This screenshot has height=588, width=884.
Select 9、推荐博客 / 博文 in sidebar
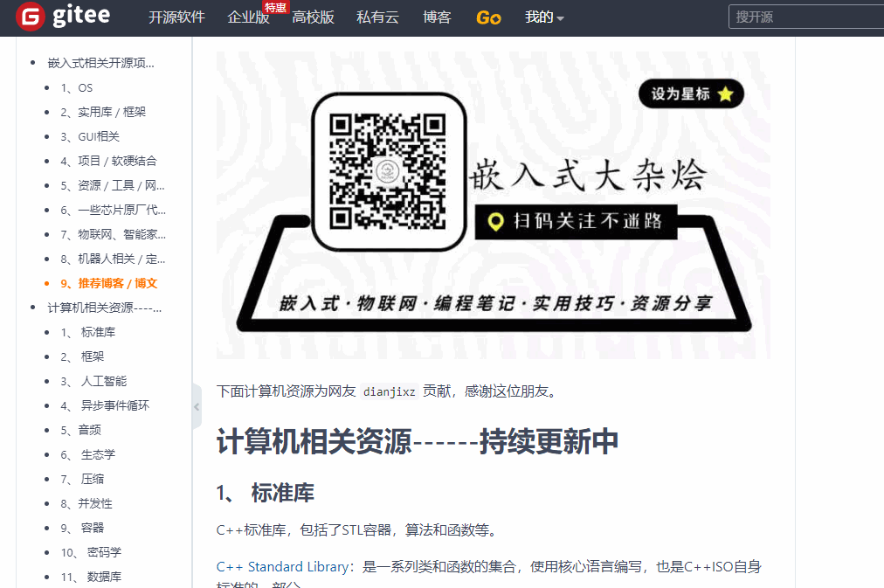(x=108, y=283)
